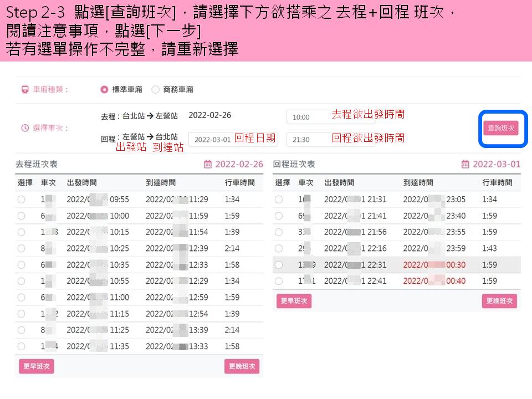Select return train departing at 22:16
Screen dimensions: 532x399
[x=279, y=248]
